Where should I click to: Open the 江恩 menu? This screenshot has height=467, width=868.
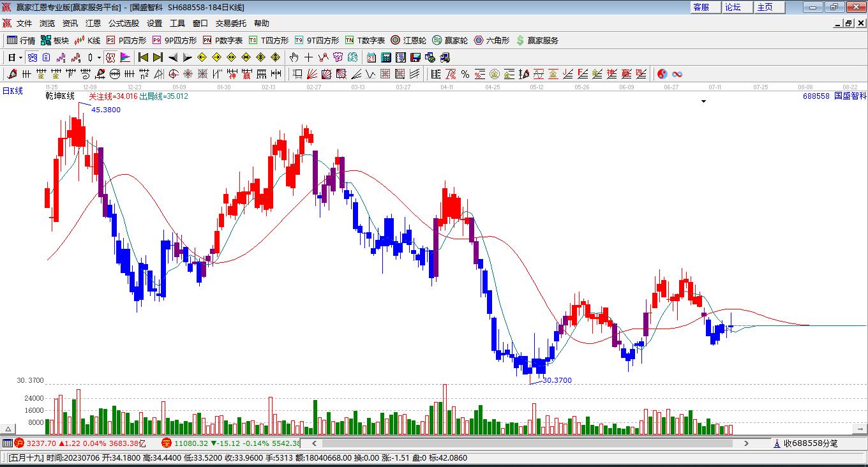click(x=93, y=24)
